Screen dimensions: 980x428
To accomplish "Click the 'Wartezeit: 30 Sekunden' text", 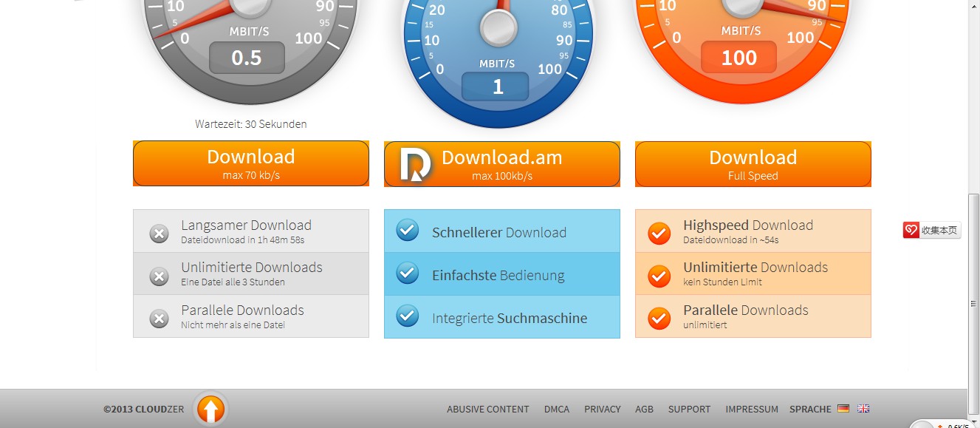I will [251, 124].
